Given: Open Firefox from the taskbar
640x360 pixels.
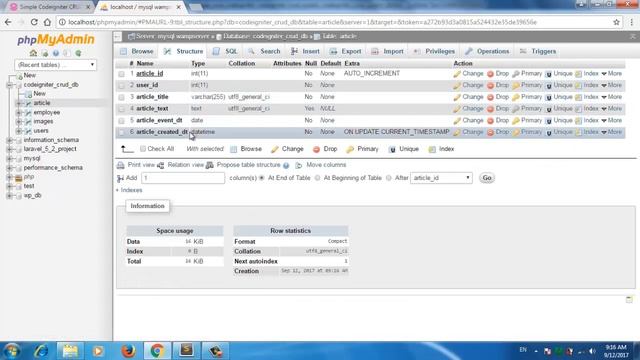Looking at the screenshot, I should tap(128, 351).
